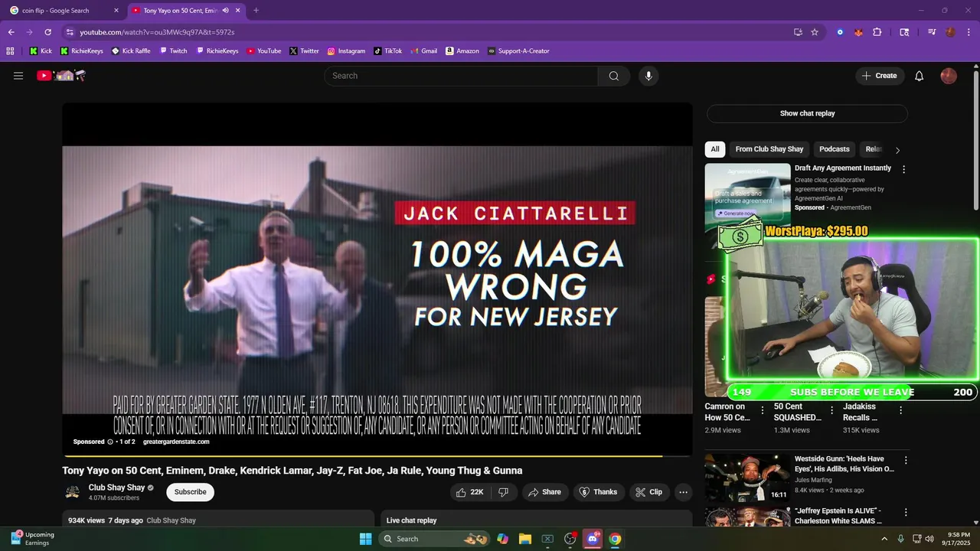Go back in browser history
This screenshot has width=980, height=551.
pos(11,32)
